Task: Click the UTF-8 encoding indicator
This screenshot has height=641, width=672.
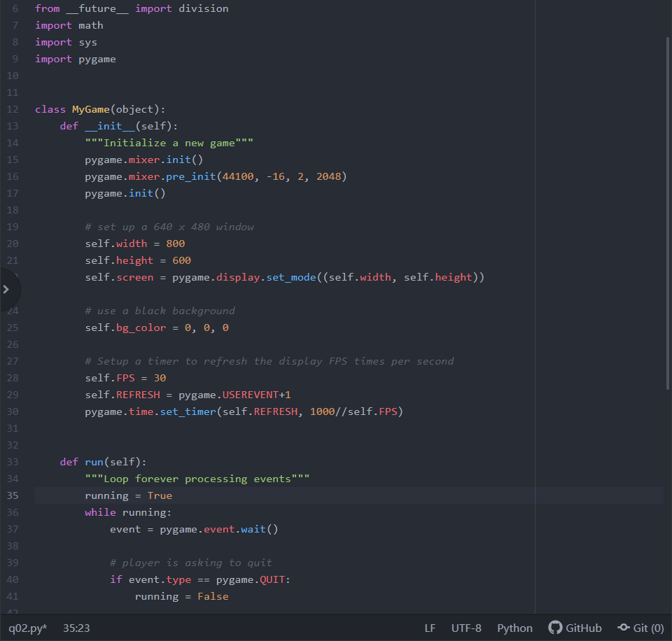Action: (x=466, y=628)
